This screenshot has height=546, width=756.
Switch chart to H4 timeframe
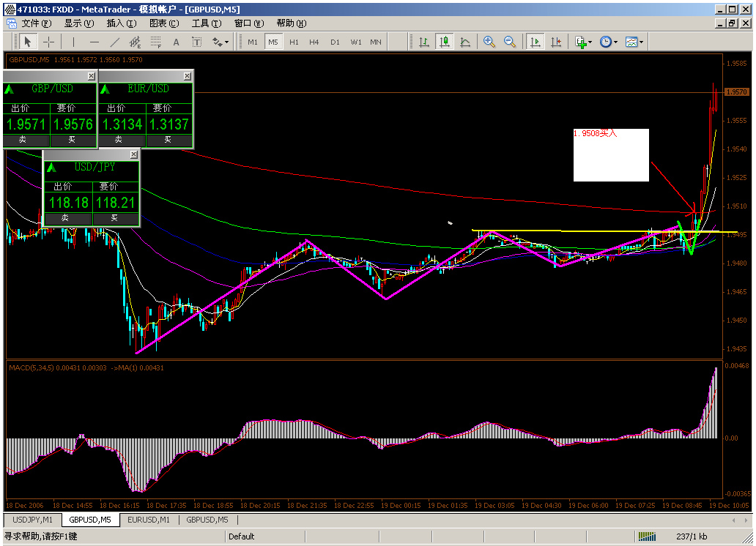pyautogui.click(x=314, y=42)
